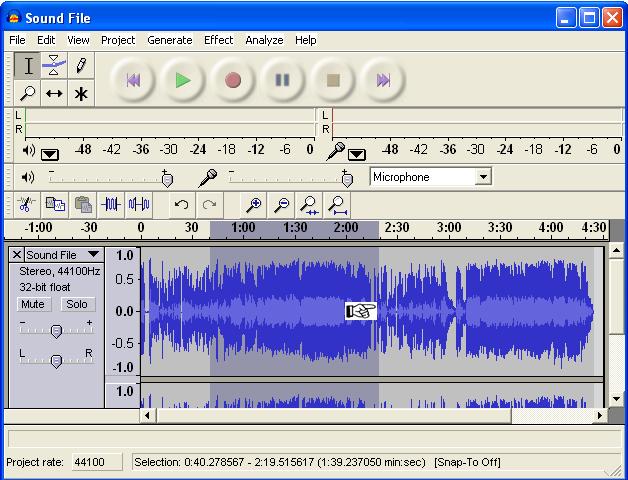Maximize the Sound File window

[x=589, y=18]
